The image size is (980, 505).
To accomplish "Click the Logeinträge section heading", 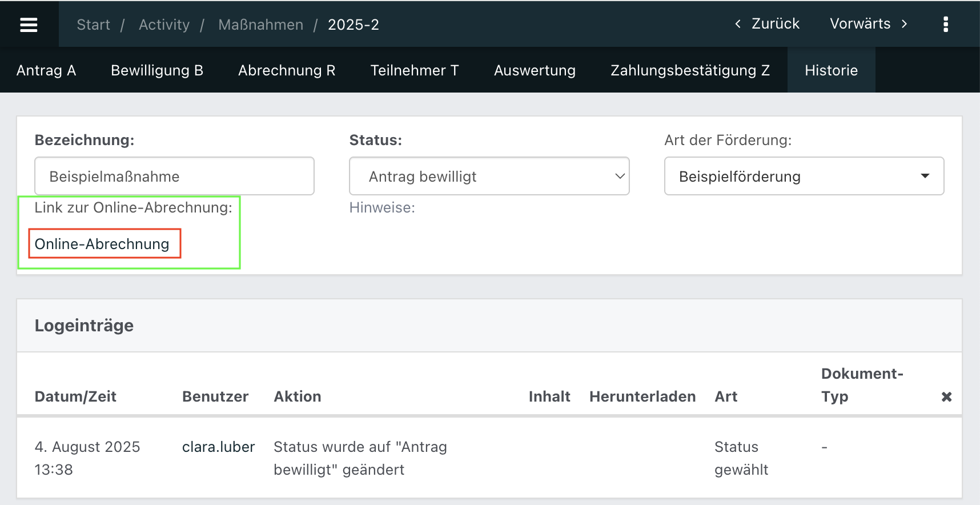I will tap(84, 325).
